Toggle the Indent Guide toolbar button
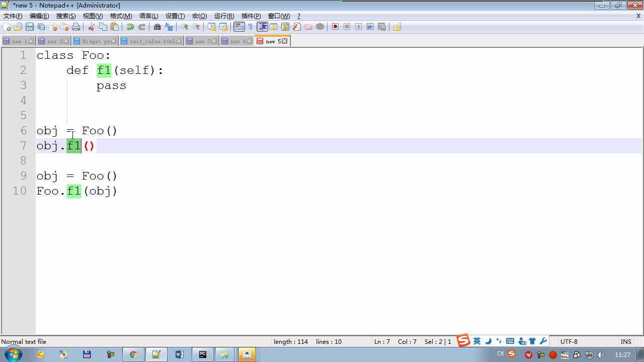This screenshot has height=362, width=644. [262, 27]
